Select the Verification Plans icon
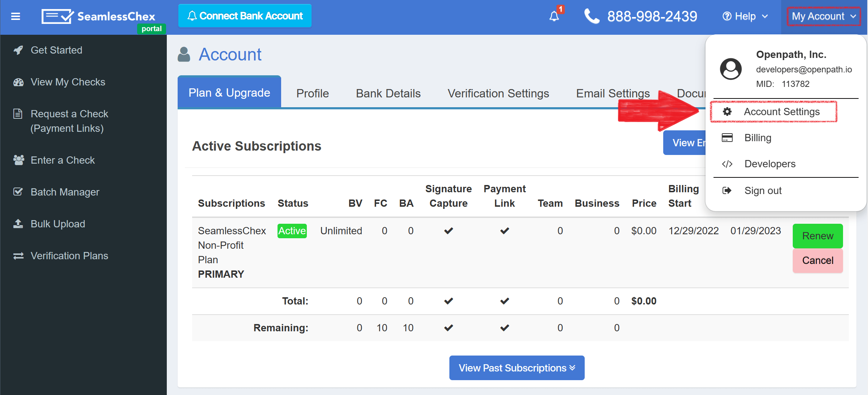868x395 pixels. coord(18,256)
